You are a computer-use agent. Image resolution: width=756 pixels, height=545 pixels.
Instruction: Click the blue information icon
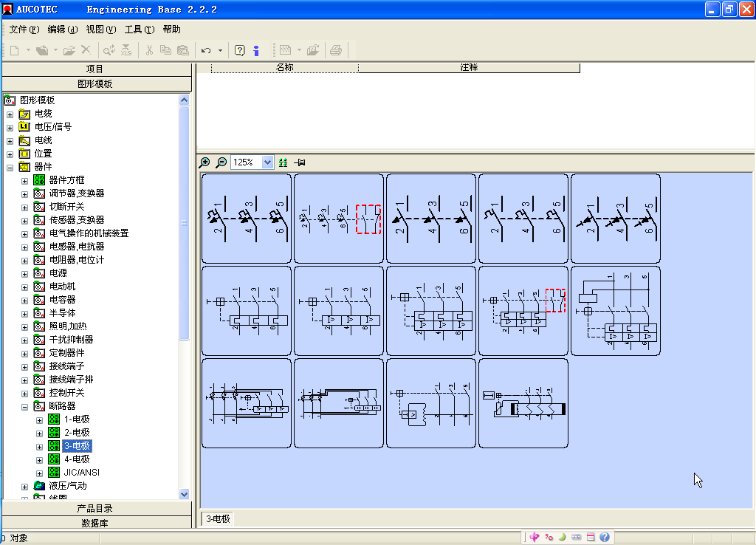256,50
